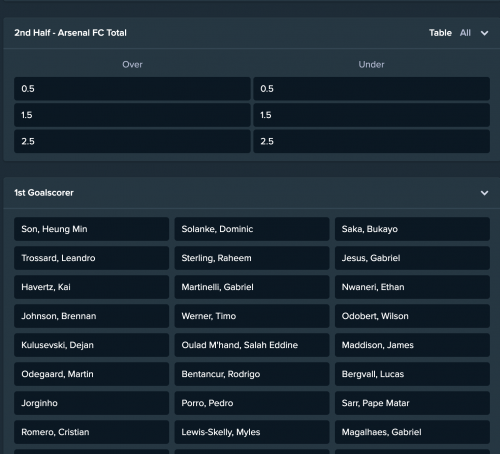
Task: Select Martinelli, Gabriel first goalscorer option
Action: pyautogui.click(x=252, y=287)
